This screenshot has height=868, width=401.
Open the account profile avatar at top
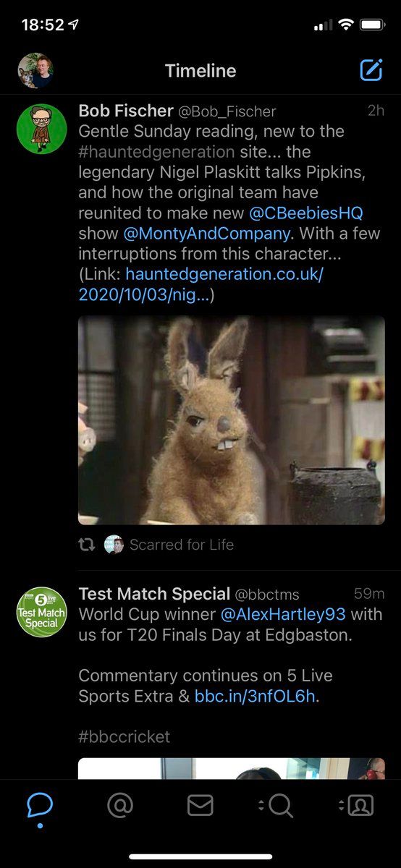[x=35, y=71]
